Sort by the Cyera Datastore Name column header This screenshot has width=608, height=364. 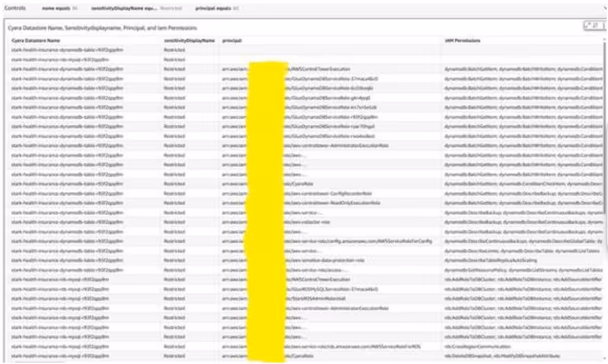(x=36, y=40)
